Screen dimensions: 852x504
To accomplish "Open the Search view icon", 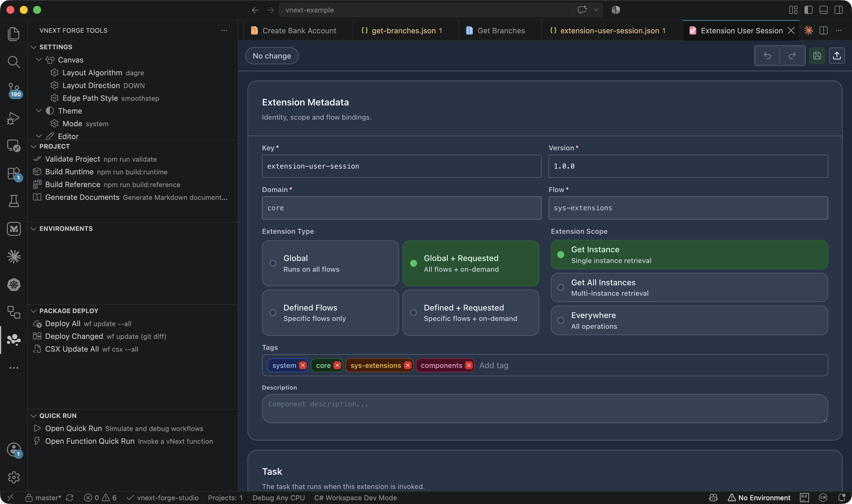I will (14, 62).
